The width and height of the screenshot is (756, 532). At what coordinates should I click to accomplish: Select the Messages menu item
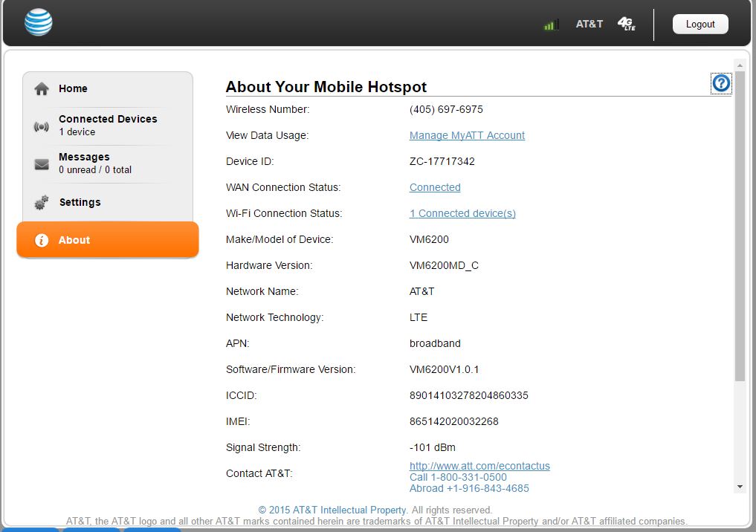coord(84,158)
